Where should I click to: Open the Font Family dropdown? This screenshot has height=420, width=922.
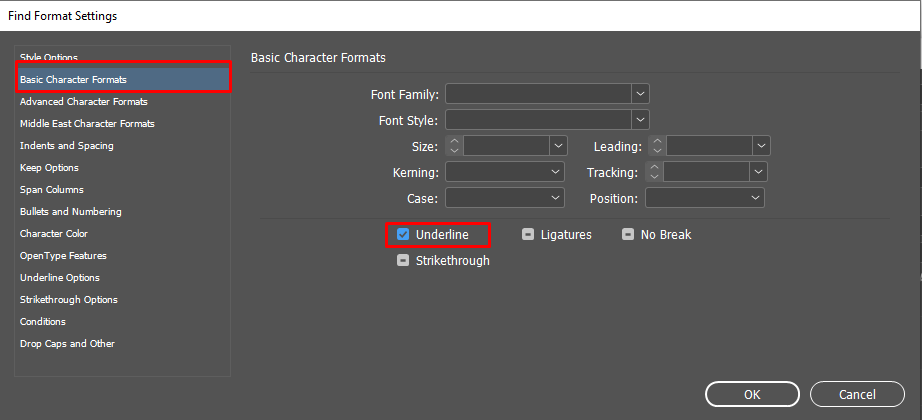pyautogui.click(x=641, y=94)
